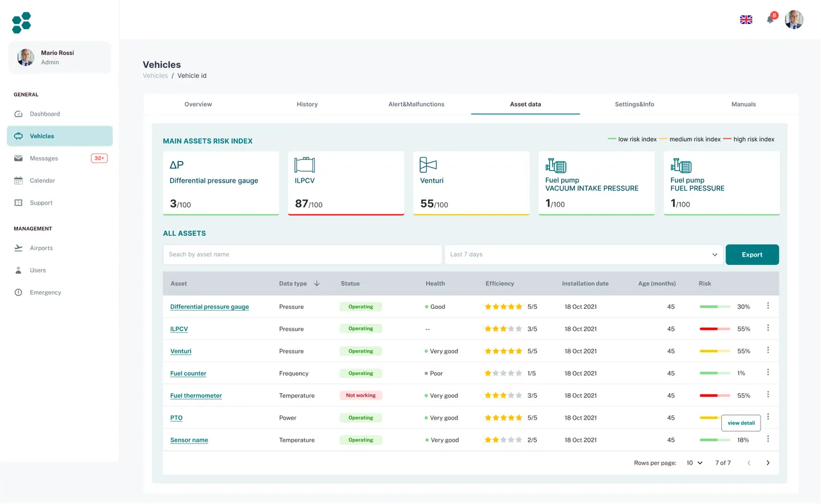Open the Settings&Info tab
This screenshot has height=504, width=821.
coord(635,104)
